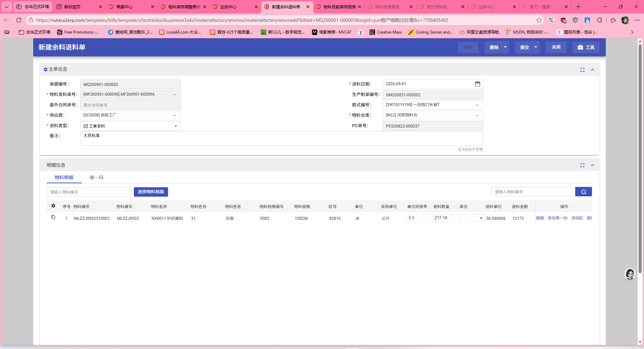Click the 添加唯一码 link in row 1

557,218
